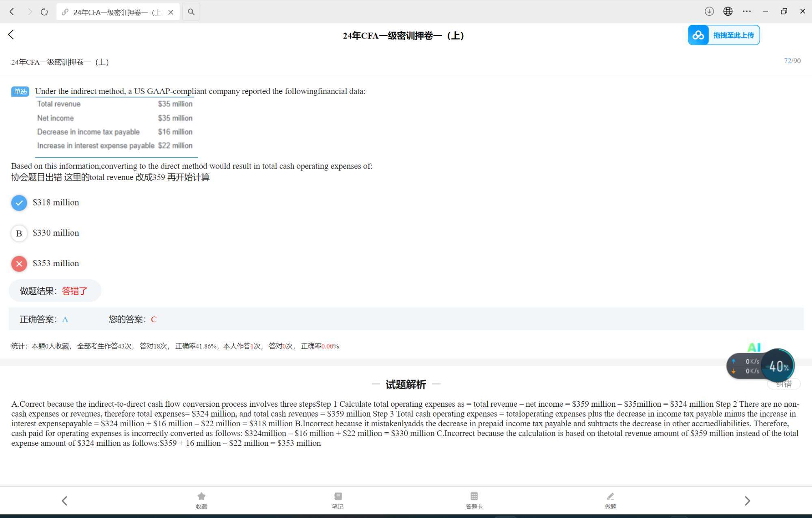Go to previous question arrow
Screen dimensions: 812x518
click(65, 501)
